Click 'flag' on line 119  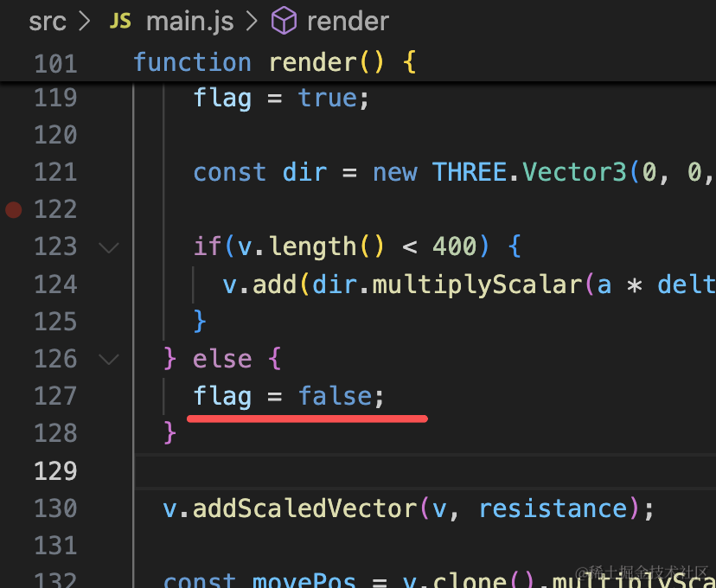click(x=222, y=99)
